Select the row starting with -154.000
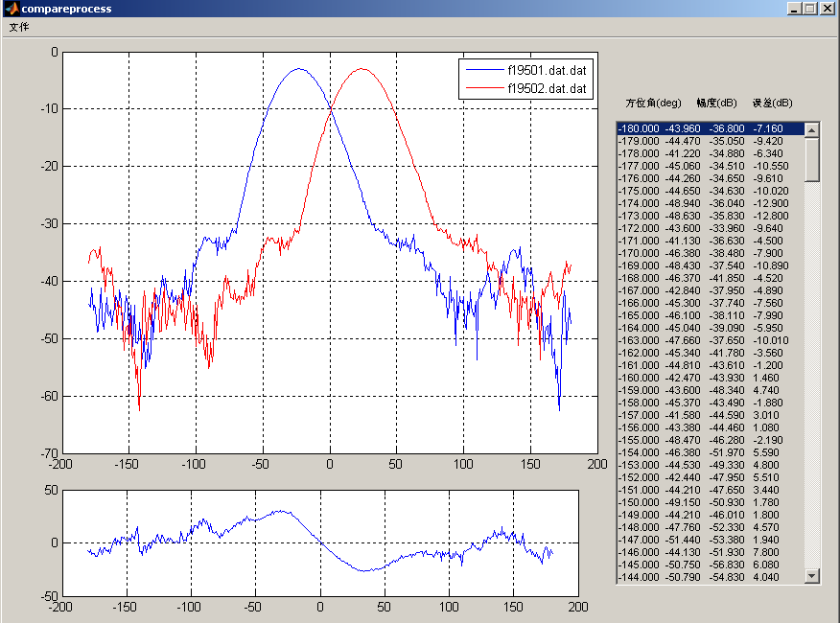The image size is (840, 623). tap(711, 452)
